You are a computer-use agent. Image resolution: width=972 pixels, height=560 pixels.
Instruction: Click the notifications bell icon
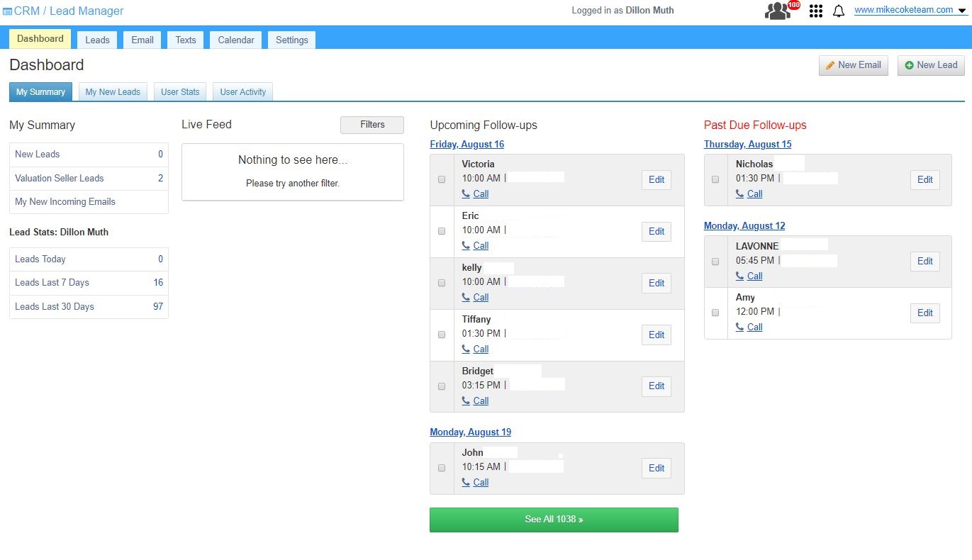coord(839,11)
